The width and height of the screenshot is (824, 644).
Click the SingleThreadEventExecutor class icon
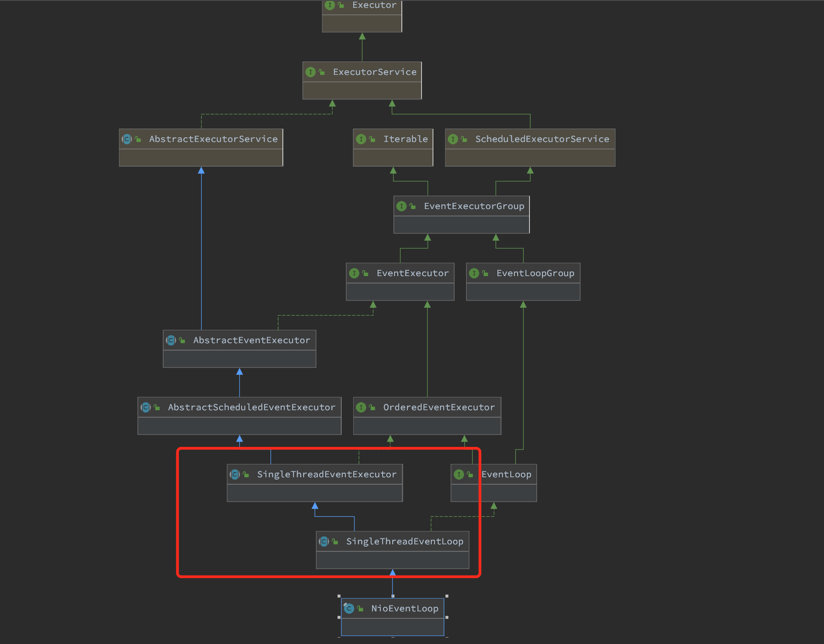tap(235, 475)
